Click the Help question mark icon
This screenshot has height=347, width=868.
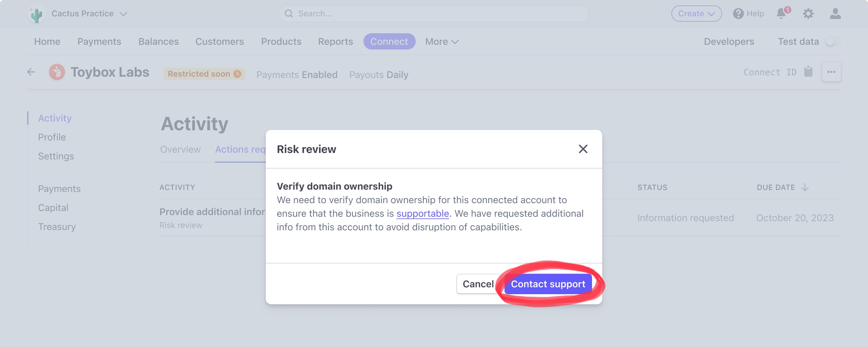[x=738, y=14]
